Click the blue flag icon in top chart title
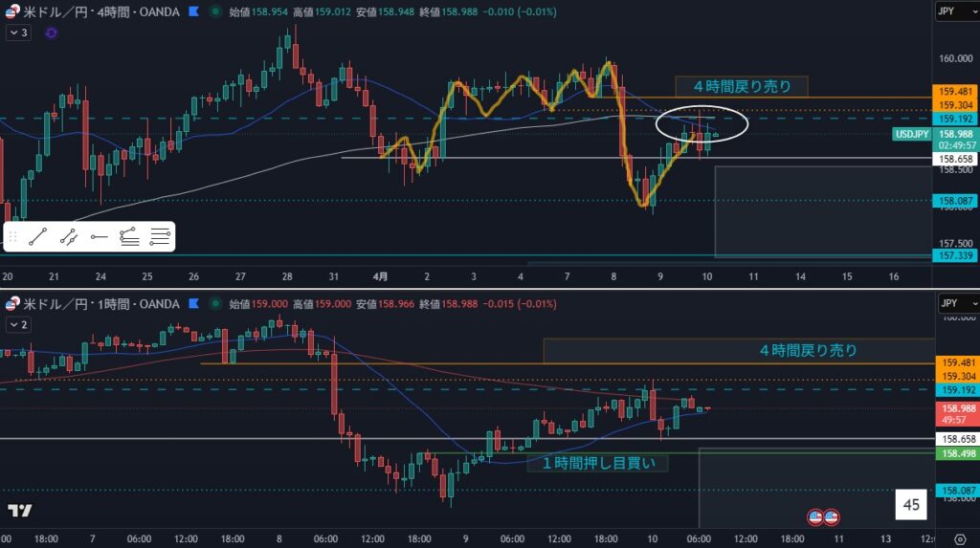This screenshot has height=548, width=980. (194, 12)
